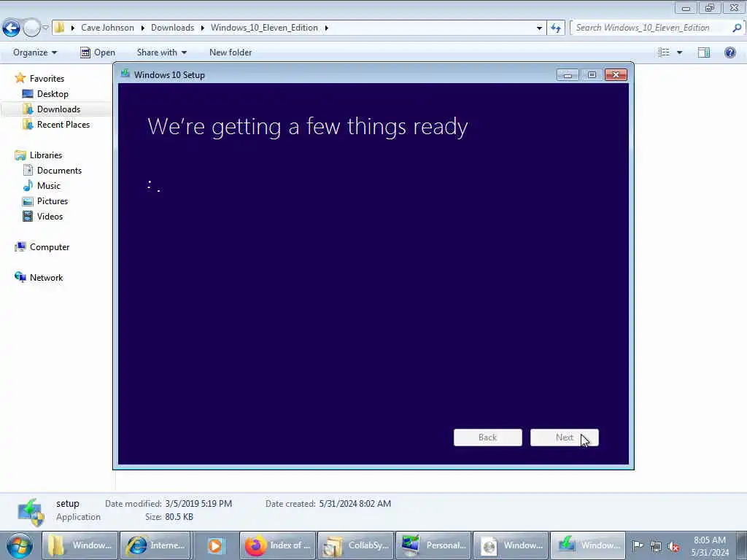Switch to the disc Window... taskbar button
The image size is (747, 560).
[511, 545]
